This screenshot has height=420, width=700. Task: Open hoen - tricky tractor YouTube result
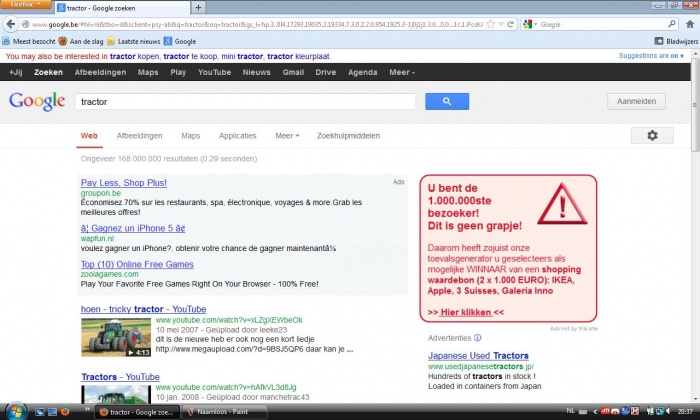click(x=143, y=309)
